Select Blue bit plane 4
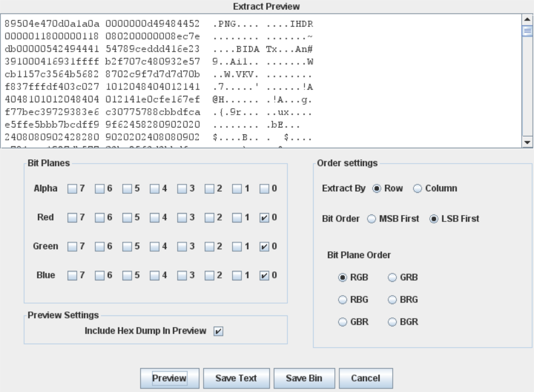 click(x=155, y=275)
